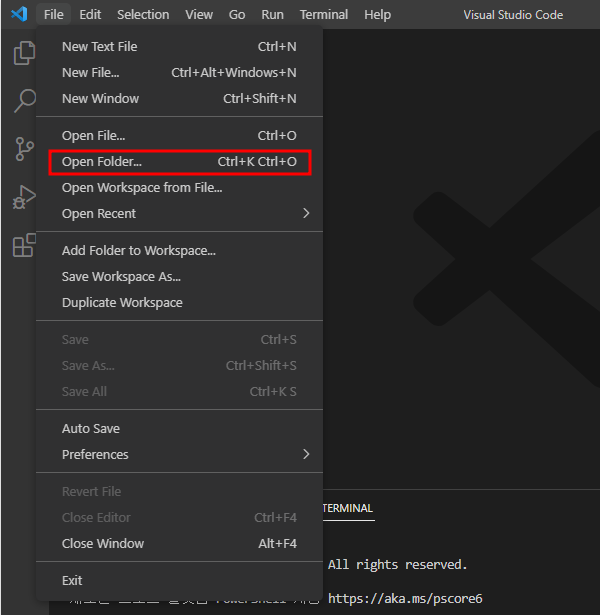Open the Go menu

tap(237, 15)
